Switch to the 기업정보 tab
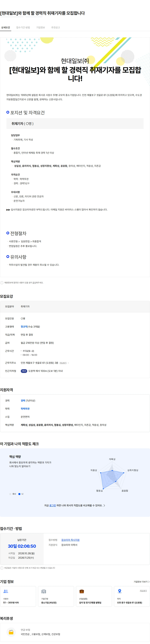 pyautogui.click(x=41, y=27)
